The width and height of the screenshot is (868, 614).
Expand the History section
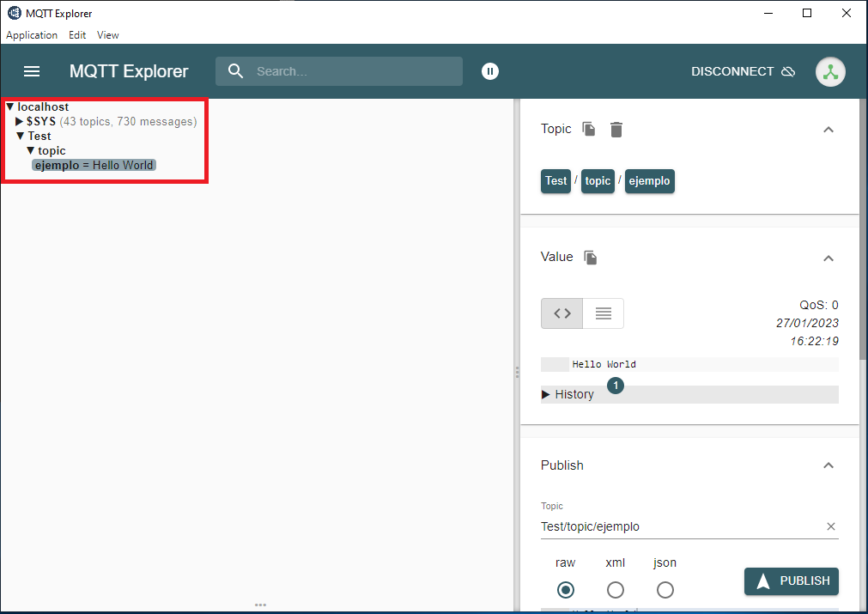[x=689, y=394]
